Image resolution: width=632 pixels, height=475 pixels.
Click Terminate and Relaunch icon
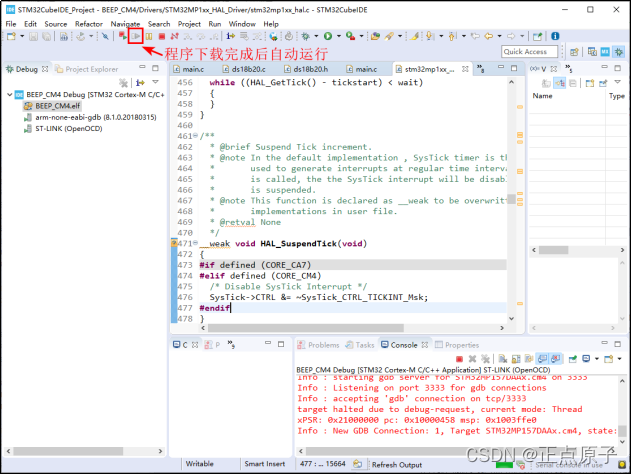click(123, 36)
